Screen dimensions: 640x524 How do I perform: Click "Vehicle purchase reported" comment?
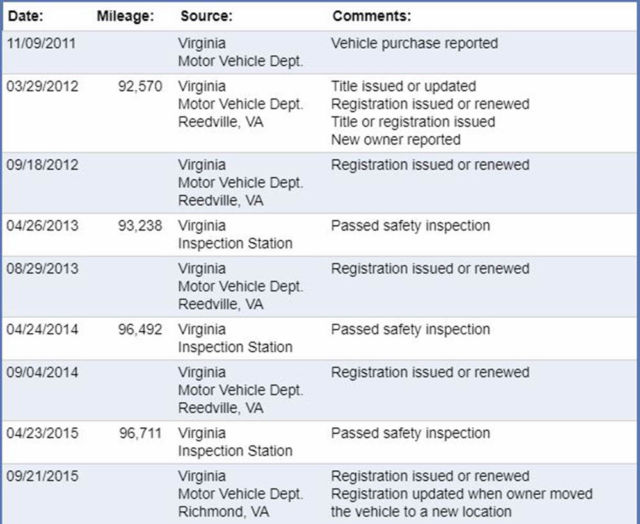click(x=414, y=44)
